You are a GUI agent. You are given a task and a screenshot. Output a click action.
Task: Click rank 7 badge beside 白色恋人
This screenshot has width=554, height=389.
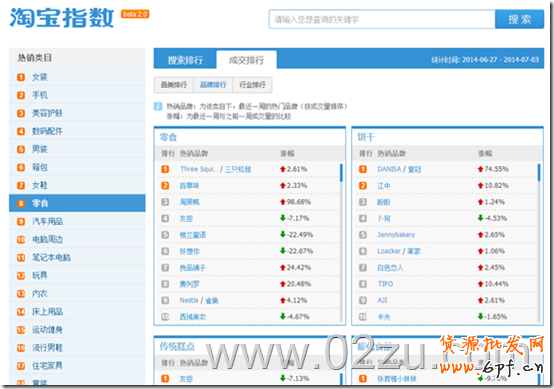pos(363,268)
